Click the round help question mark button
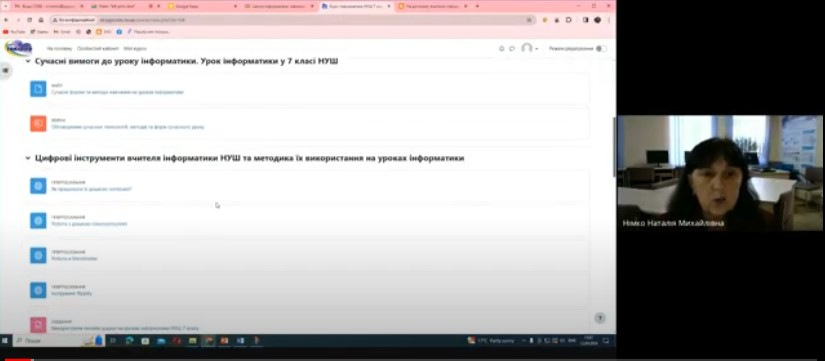 [600, 318]
